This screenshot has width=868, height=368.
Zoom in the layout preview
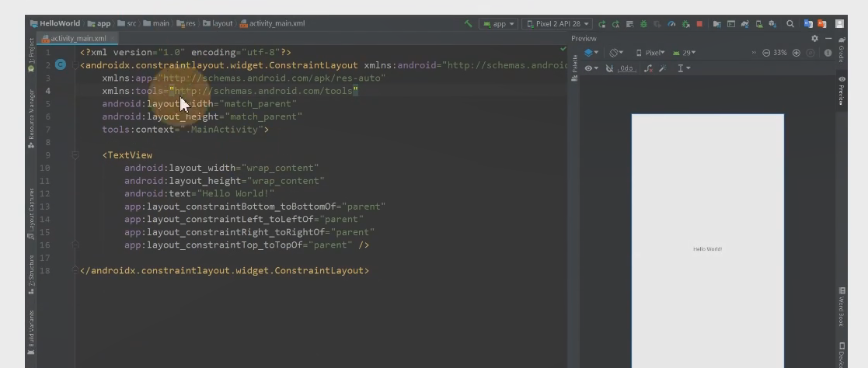tap(797, 53)
